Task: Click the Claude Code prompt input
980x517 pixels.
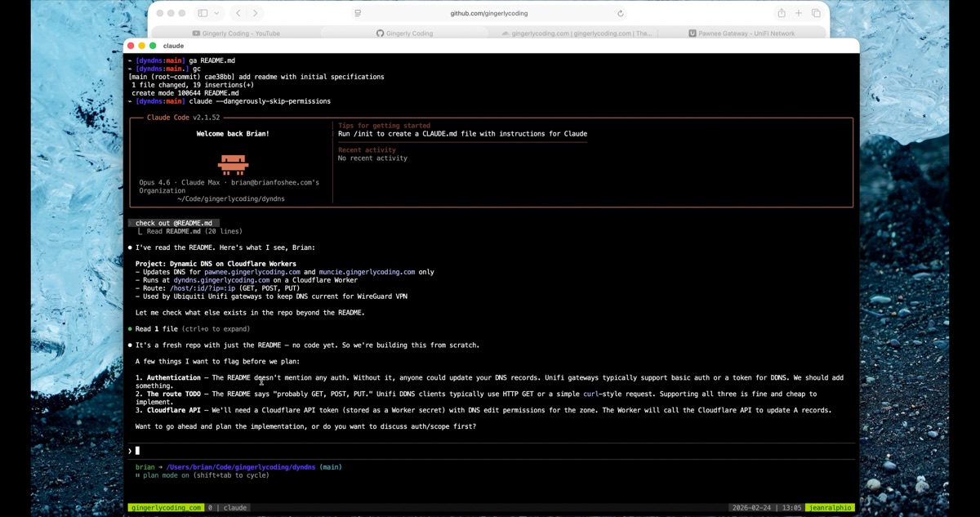Action: point(491,451)
